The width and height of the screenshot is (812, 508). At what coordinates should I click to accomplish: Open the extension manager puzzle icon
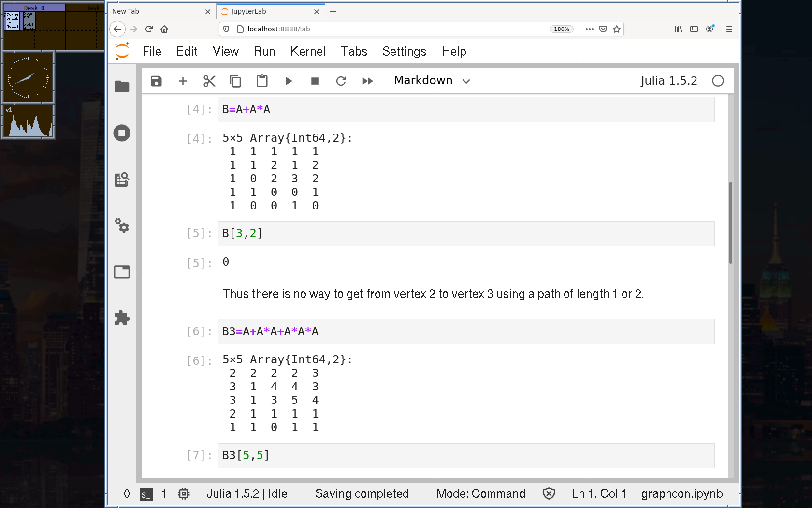122,318
